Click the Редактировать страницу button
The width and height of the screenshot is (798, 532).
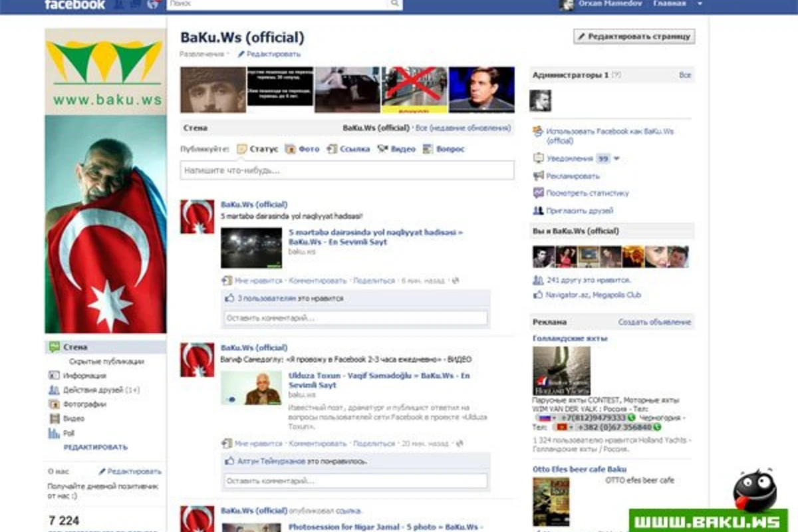634,37
